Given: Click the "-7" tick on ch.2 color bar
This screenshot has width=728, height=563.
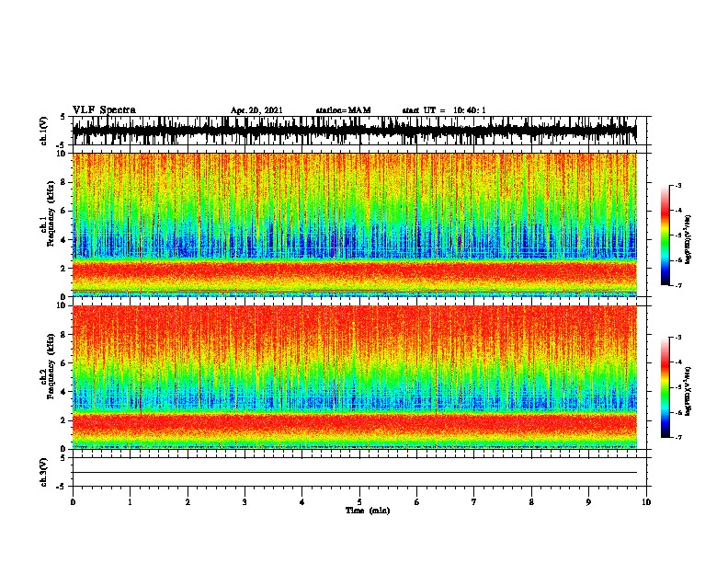Looking at the screenshot, I should pyautogui.click(x=678, y=437).
